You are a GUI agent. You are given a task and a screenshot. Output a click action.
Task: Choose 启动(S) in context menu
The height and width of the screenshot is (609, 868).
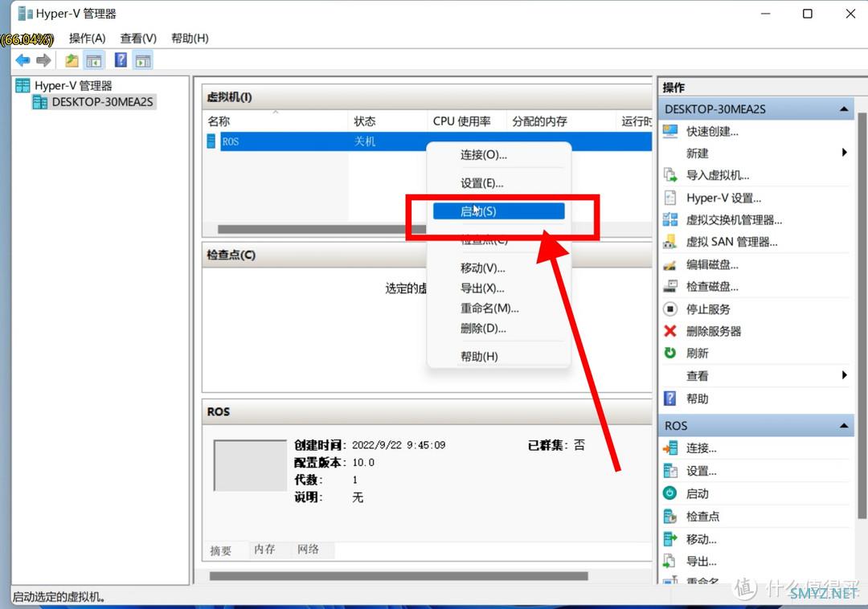499,211
